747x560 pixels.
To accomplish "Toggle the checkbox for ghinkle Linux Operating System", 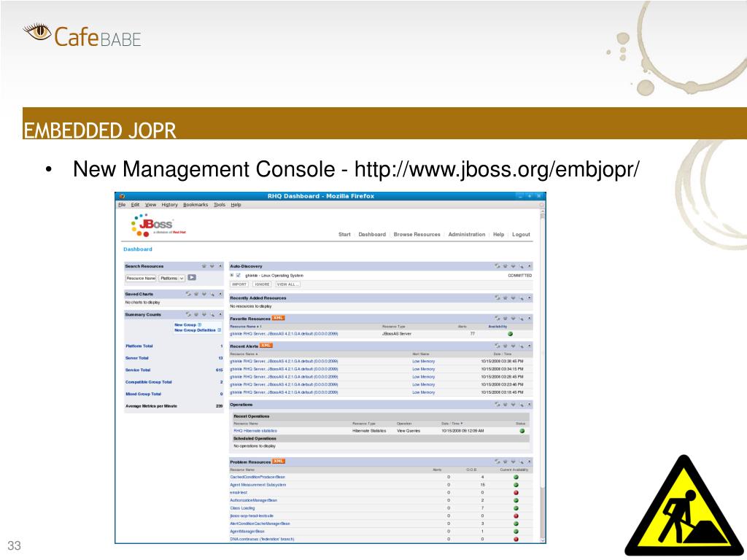I will [x=239, y=275].
